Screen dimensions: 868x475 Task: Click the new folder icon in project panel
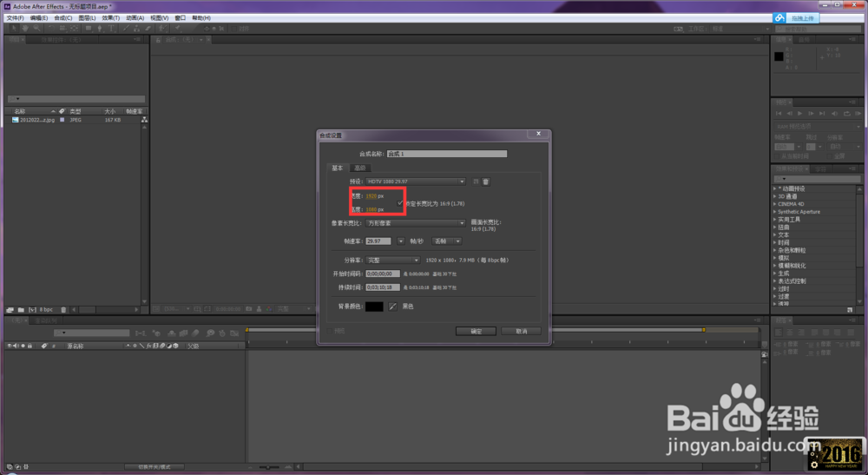click(x=21, y=309)
